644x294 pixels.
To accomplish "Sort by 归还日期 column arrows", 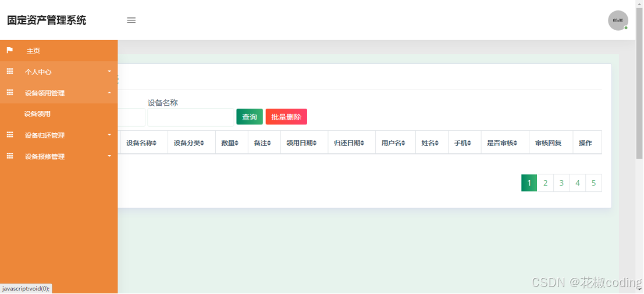I will coord(362,143).
